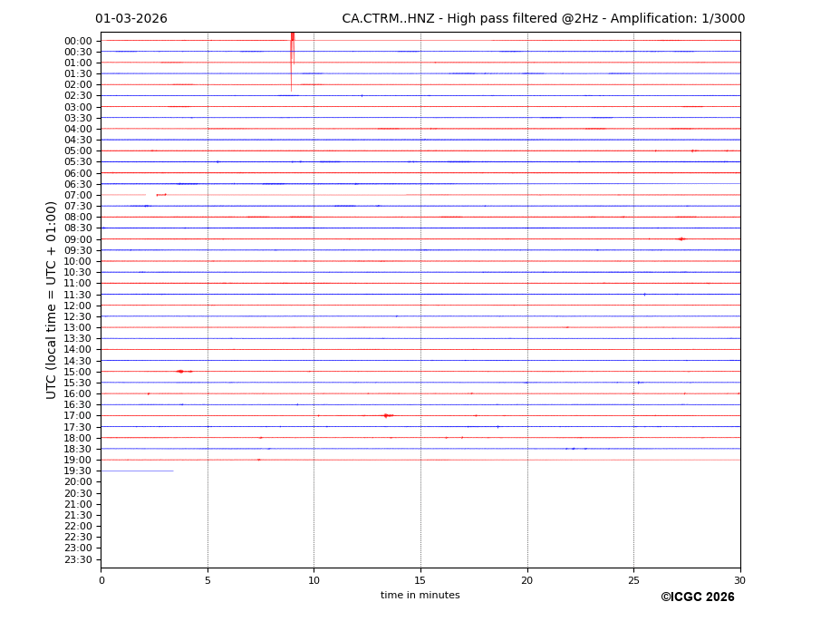This screenshot has width=840, height=631.
Task: Click the ©ICGC 2026 copyright text
Action: coord(697,597)
